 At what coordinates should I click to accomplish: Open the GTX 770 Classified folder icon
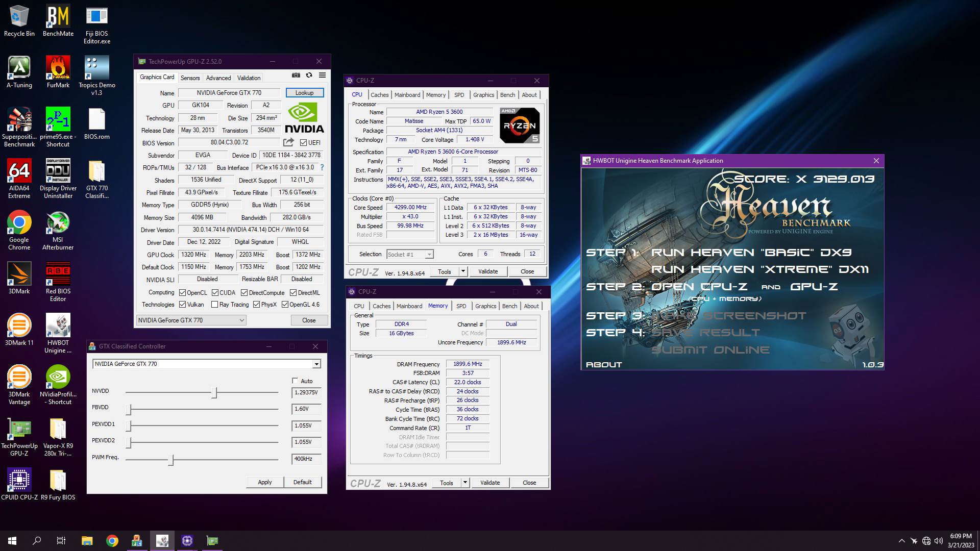97,179
